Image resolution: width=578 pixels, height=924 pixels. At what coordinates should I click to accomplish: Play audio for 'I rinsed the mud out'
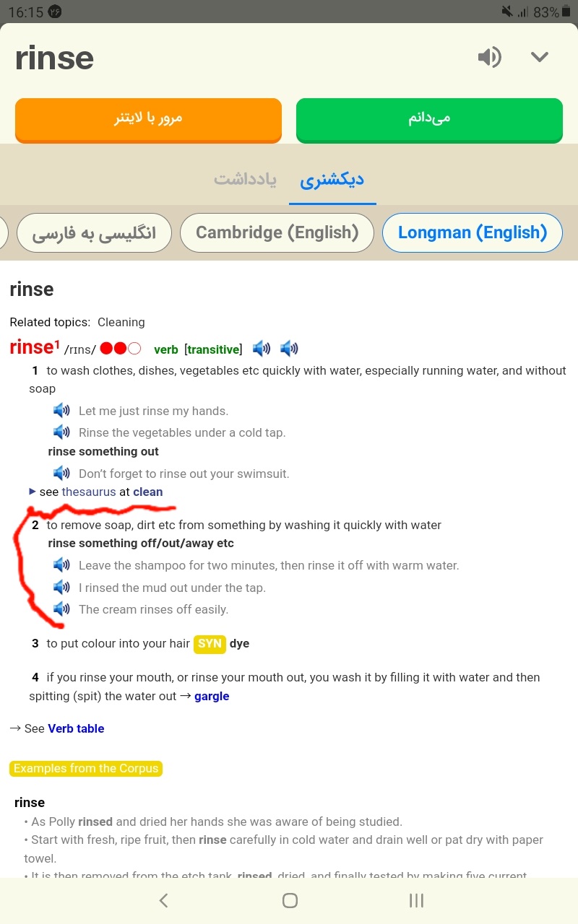tap(61, 588)
